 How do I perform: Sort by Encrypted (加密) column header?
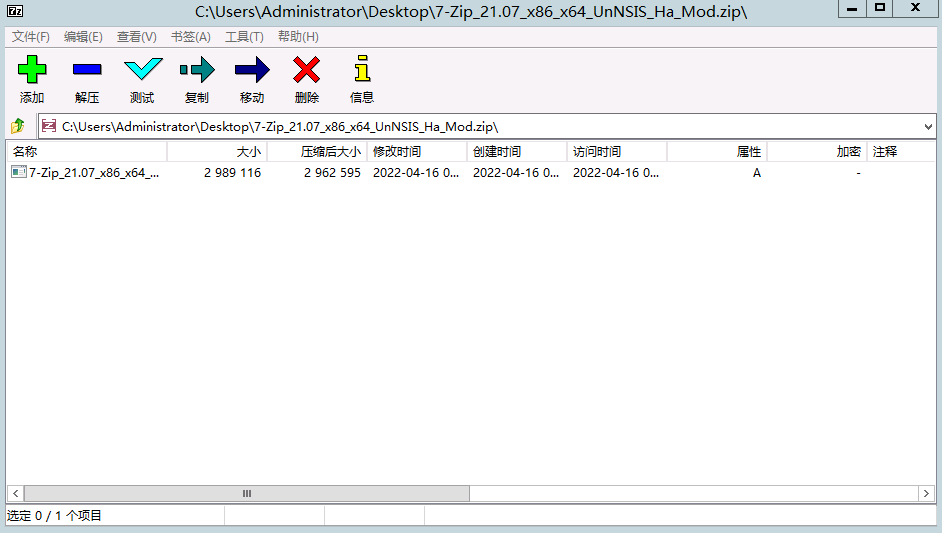817,151
